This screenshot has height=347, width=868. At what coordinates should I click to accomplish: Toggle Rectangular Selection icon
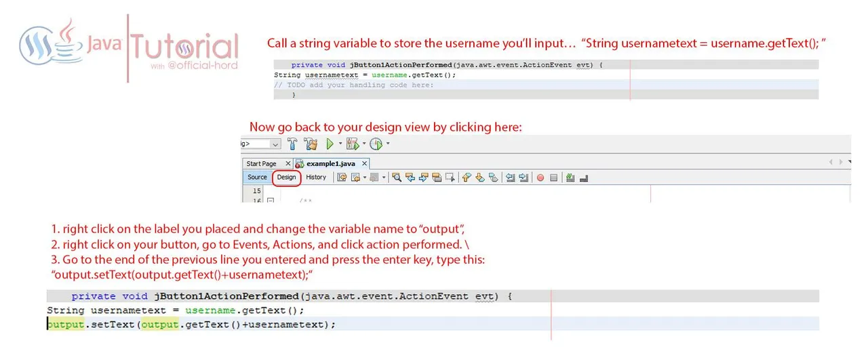450,177
